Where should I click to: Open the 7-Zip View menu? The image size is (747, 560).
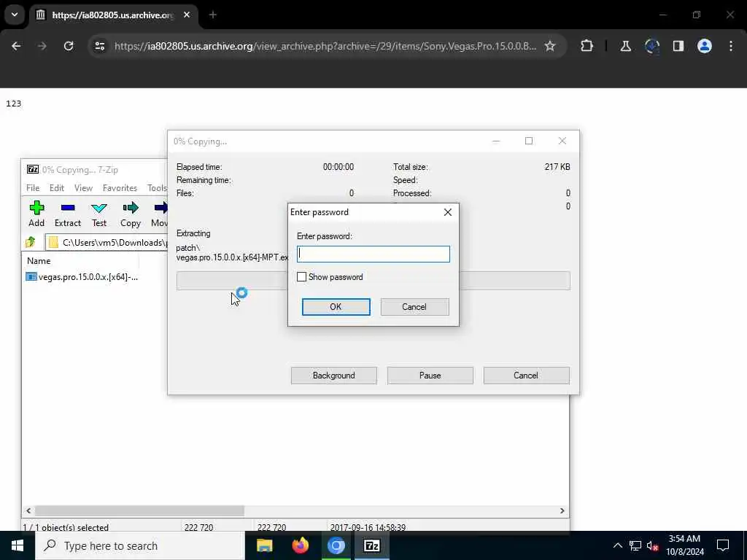pyautogui.click(x=83, y=188)
